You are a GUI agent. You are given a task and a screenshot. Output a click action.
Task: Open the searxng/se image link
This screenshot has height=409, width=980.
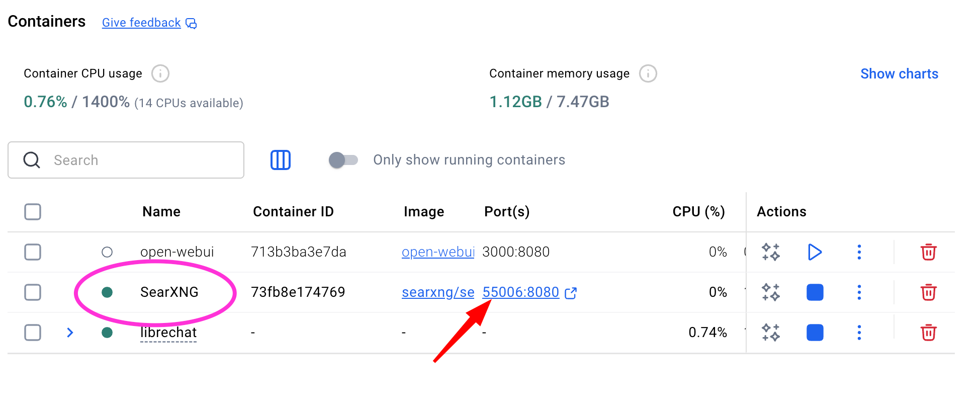click(438, 292)
